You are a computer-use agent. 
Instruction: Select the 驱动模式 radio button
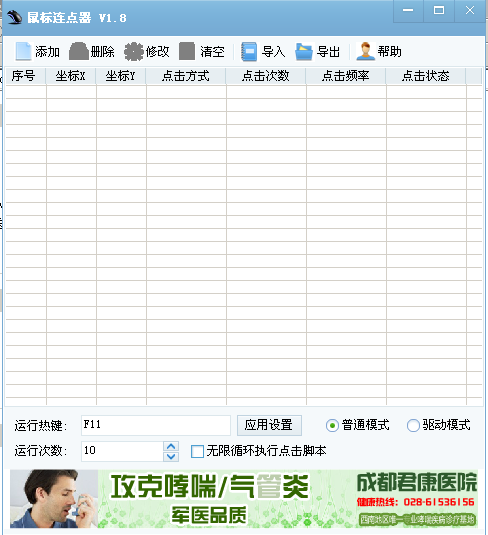(x=413, y=425)
